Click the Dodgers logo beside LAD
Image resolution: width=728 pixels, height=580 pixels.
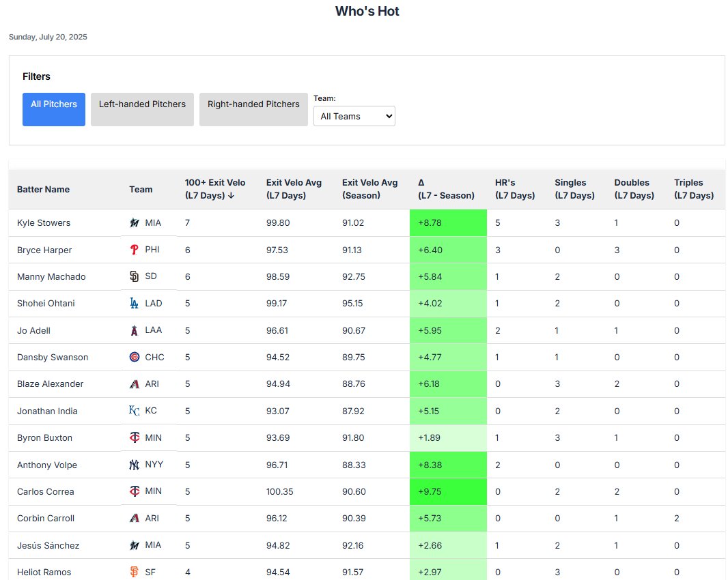(134, 304)
